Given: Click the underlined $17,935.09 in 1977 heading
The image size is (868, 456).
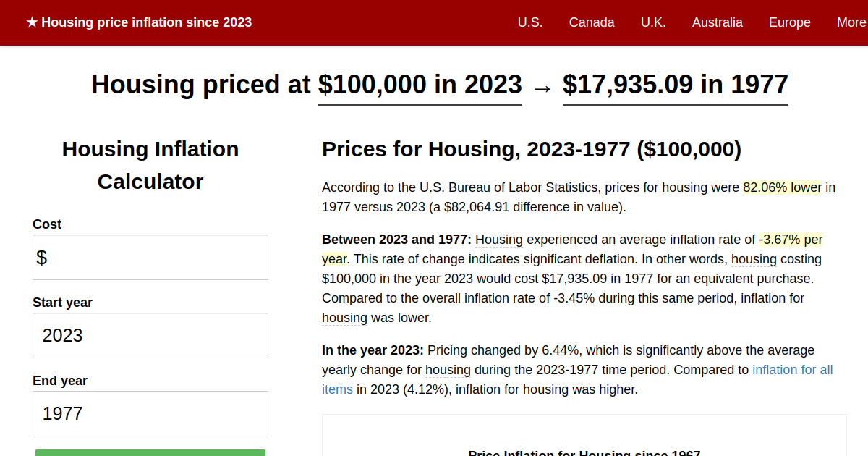Looking at the screenshot, I should tap(674, 85).
